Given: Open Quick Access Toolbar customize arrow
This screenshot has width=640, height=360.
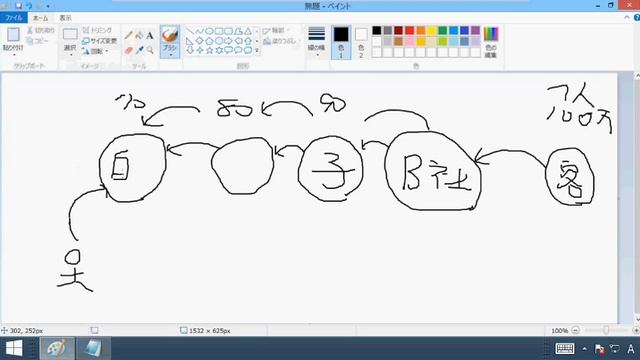Looking at the screenshot, I should pos(48,6).
